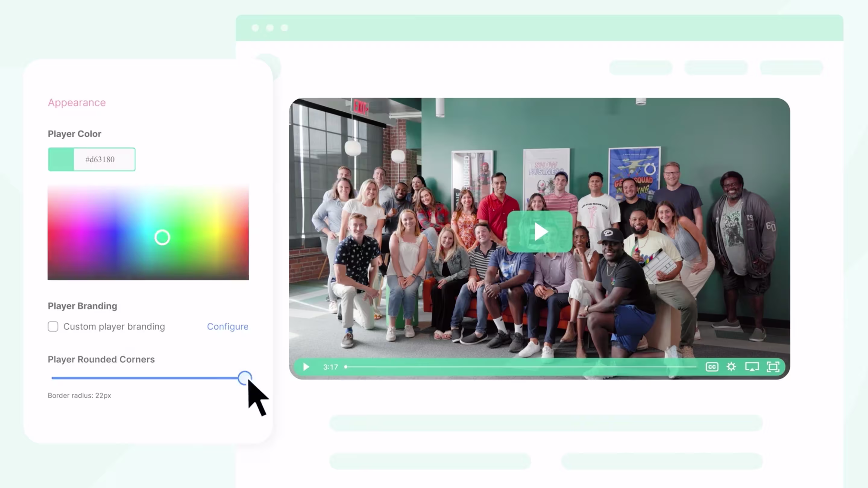Click the Player Branding label
The image size is (868, 488).
point(83,306)
